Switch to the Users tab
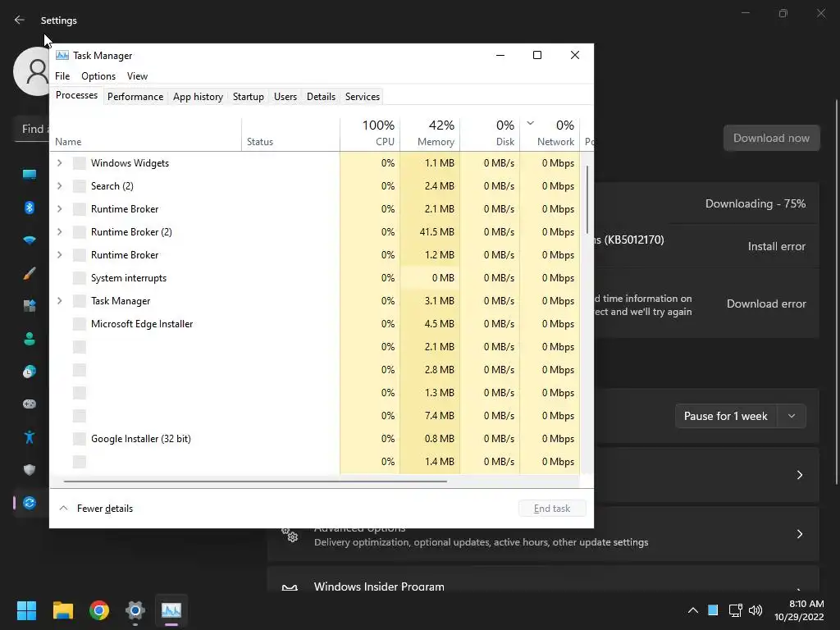This screenshot has height=630, width=840. tap(285, 97)
